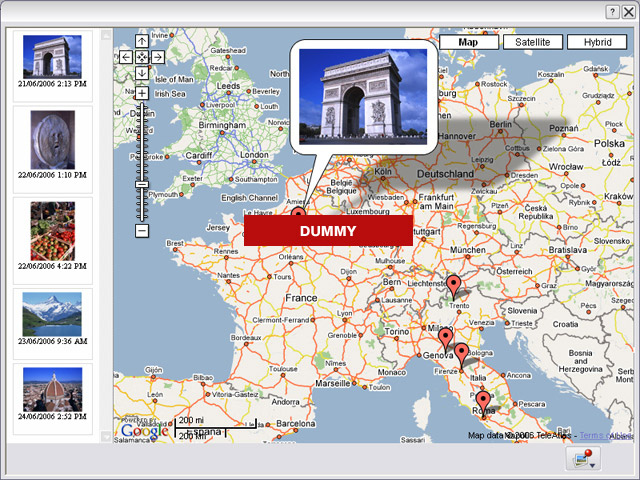This screenshot has height=480, width=640.
Task: Switch to Satellite view
Action: pos(533,42)
